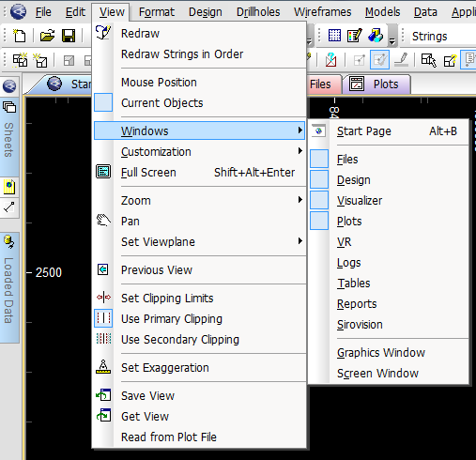Click the line segment sidebar icon
This screenshot has width=476, height=460.
click(9, 207)
